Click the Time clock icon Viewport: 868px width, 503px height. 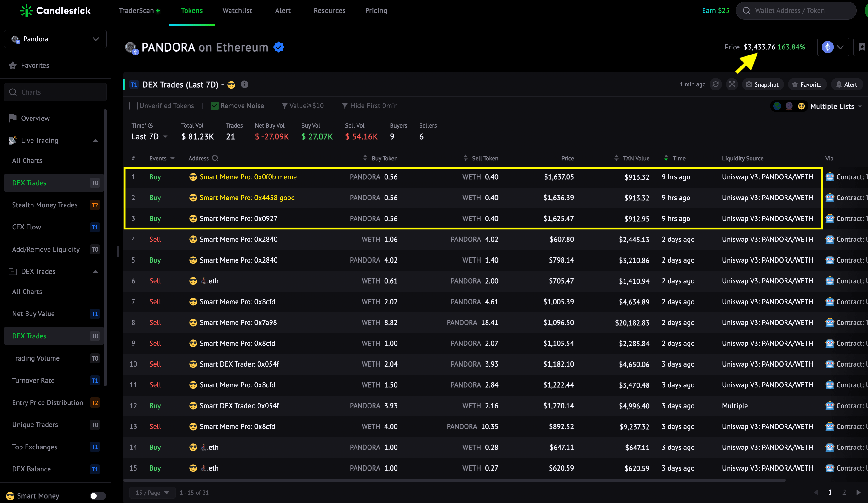tap(151, 125)
